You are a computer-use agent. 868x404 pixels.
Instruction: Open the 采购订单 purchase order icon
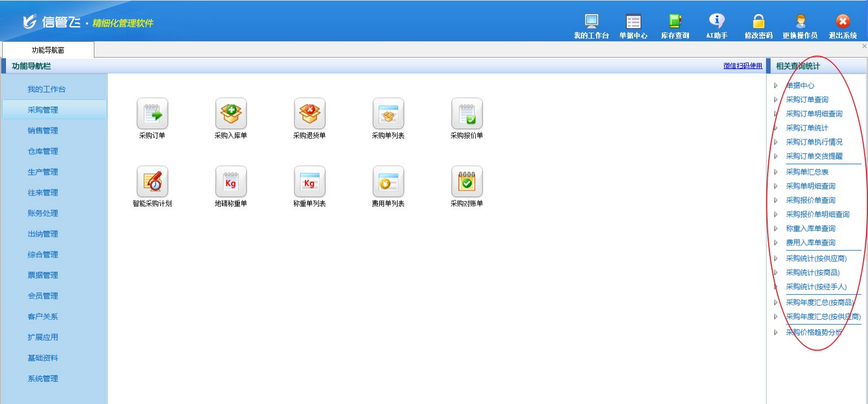(x=152, y=113)
